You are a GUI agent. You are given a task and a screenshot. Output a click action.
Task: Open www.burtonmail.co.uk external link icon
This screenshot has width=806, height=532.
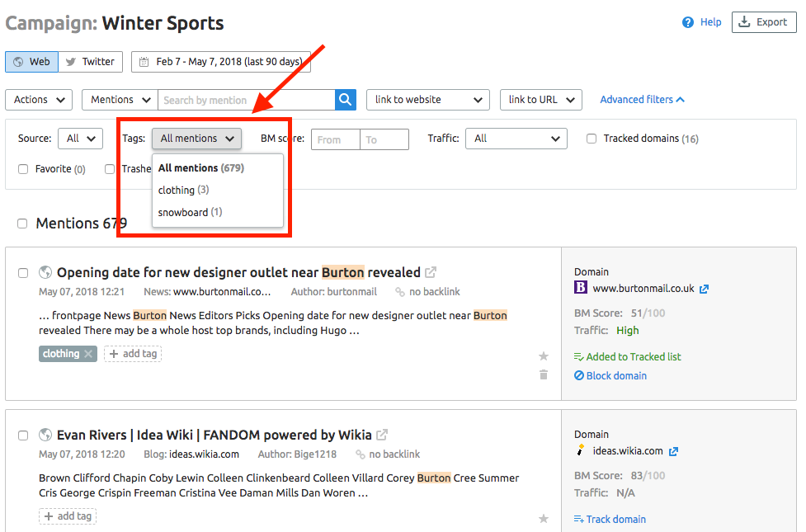pyautogui.click(x=705, y=289)
